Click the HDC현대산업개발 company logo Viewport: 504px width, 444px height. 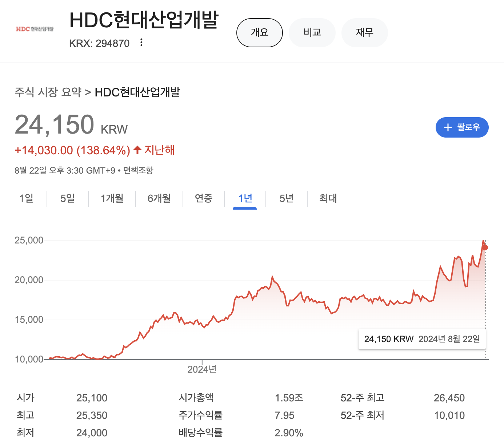tap(35, 29)
